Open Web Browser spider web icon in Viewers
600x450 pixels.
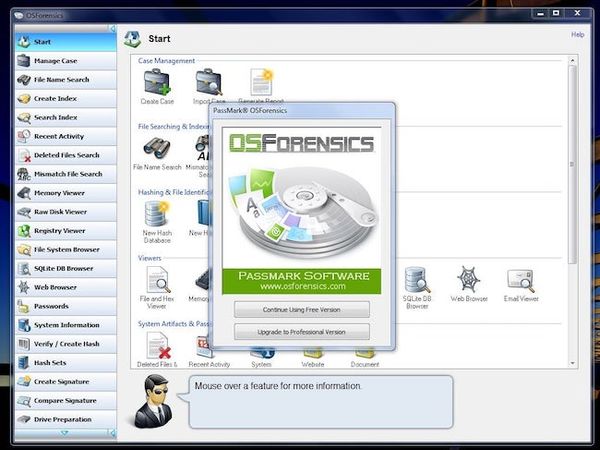tap(468, 279)
